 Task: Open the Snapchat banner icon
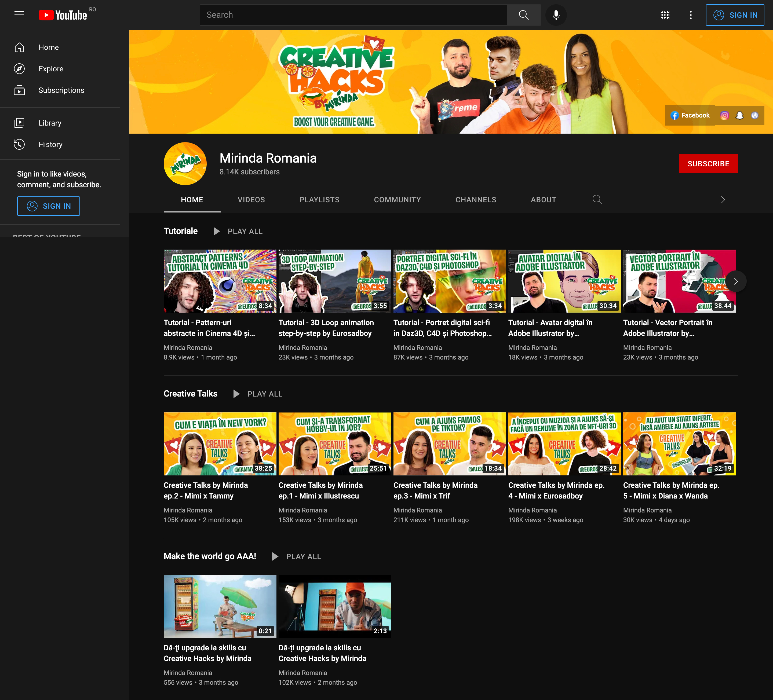click(x=740, y=115)
